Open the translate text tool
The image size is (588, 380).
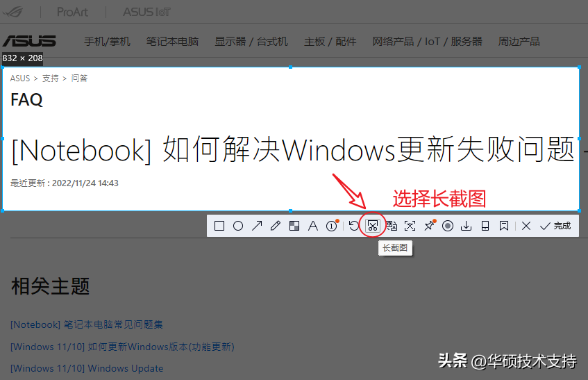(x=392, y=226)
